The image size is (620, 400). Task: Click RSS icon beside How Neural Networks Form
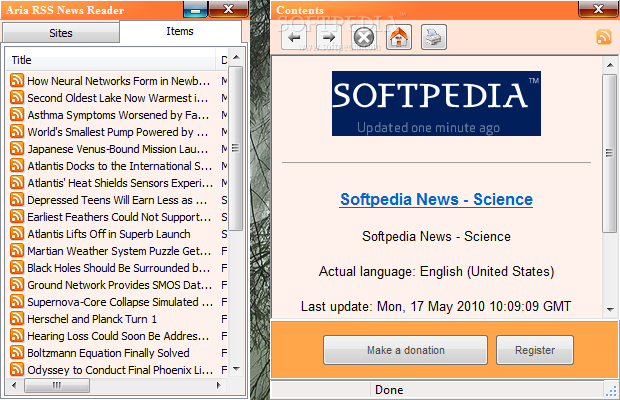(17, 80)
